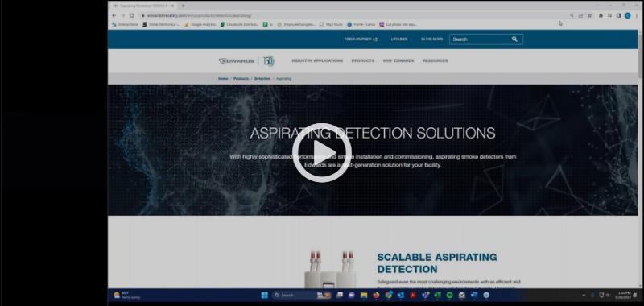Click Detection in breadcrumb
The image size is (644, 306).
262,78
